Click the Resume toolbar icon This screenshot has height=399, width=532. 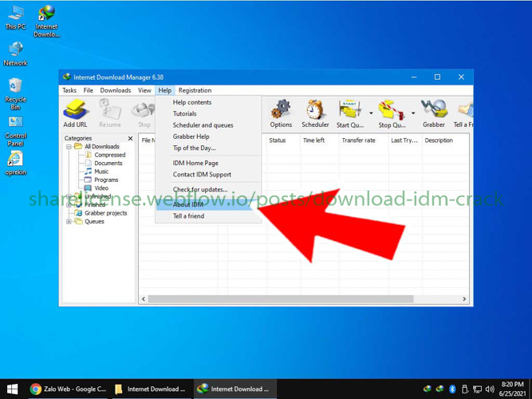click(110, 113)
